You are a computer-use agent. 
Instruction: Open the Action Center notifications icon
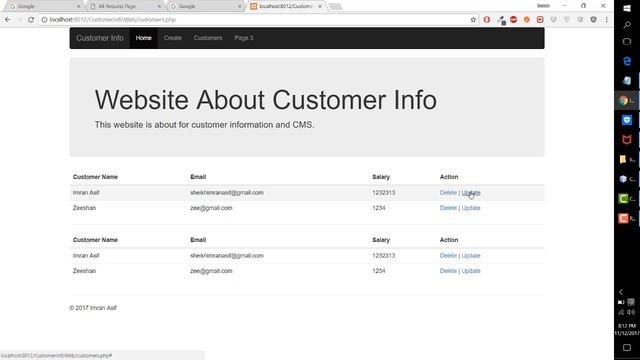627,347
